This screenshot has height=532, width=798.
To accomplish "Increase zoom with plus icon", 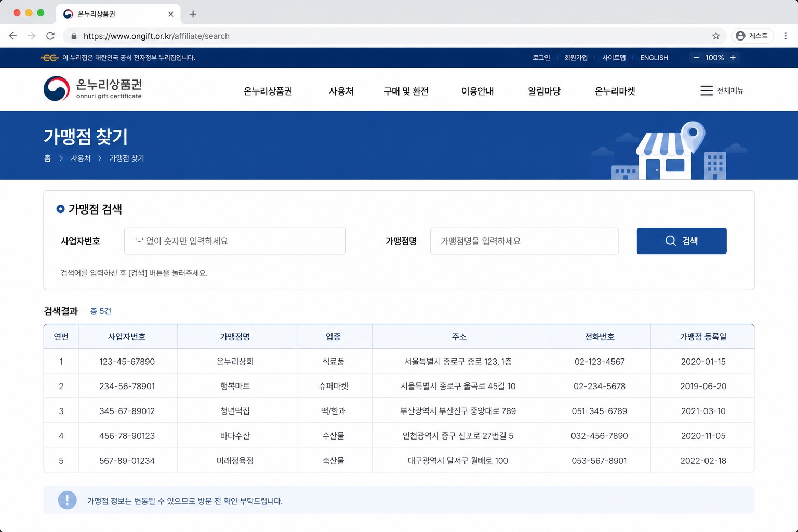I will click(733, 58).
